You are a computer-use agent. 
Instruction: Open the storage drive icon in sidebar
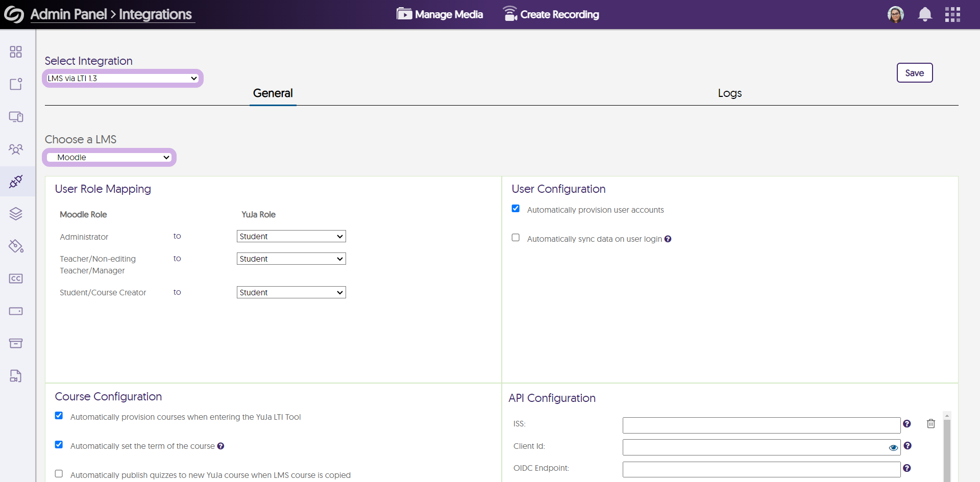pos(16,311)
